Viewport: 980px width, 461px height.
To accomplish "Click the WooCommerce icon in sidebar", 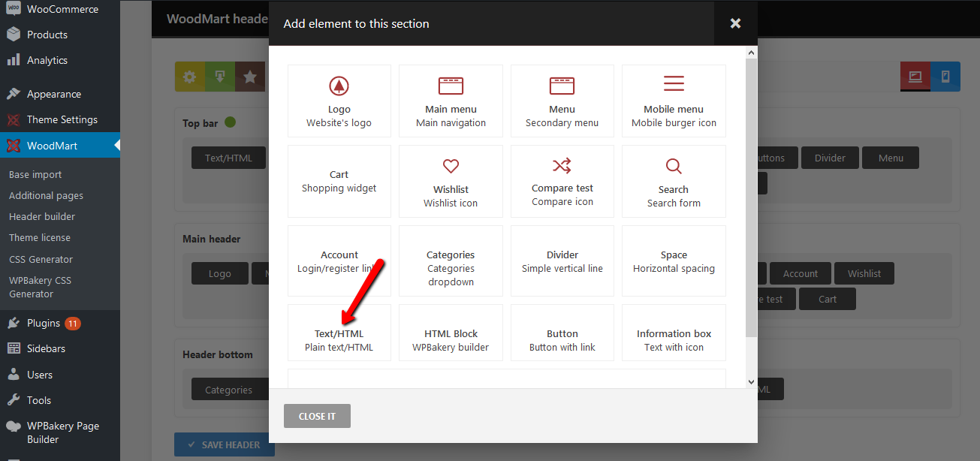I will [x=14, y=9].
